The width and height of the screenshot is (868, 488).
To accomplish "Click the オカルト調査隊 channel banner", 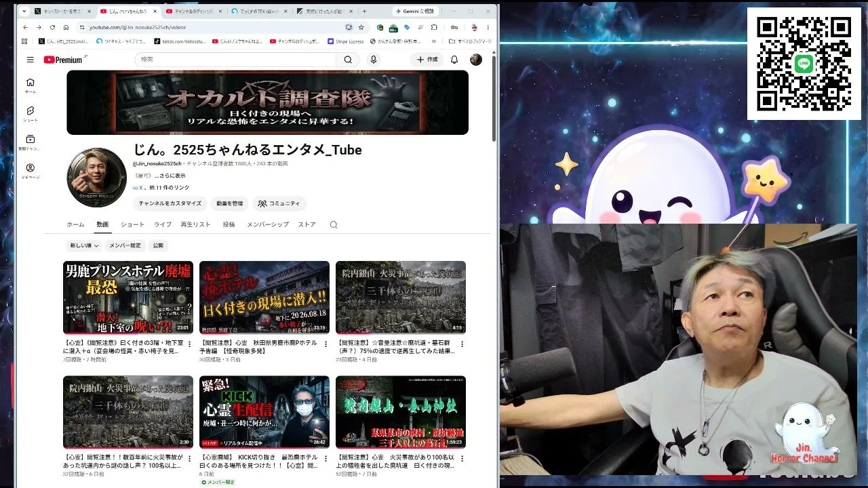I will (x=267, y=102).
